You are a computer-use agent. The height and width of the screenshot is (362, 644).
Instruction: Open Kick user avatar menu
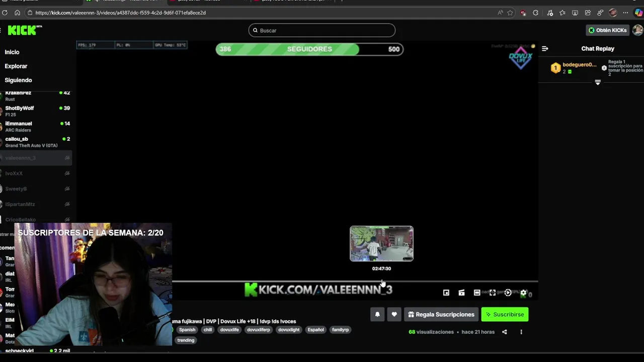pyautogui.click(x=638, y=30)
